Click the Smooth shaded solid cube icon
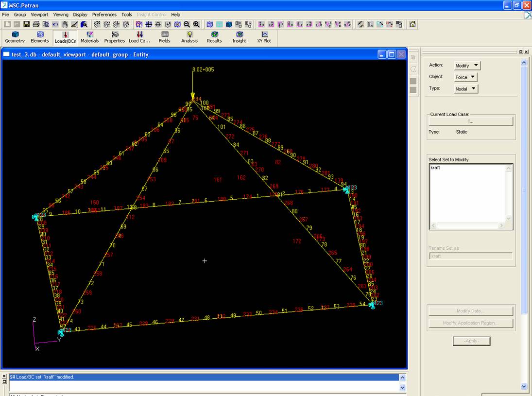The width and height of the screenshot is (532, 396). click(229, 24)
